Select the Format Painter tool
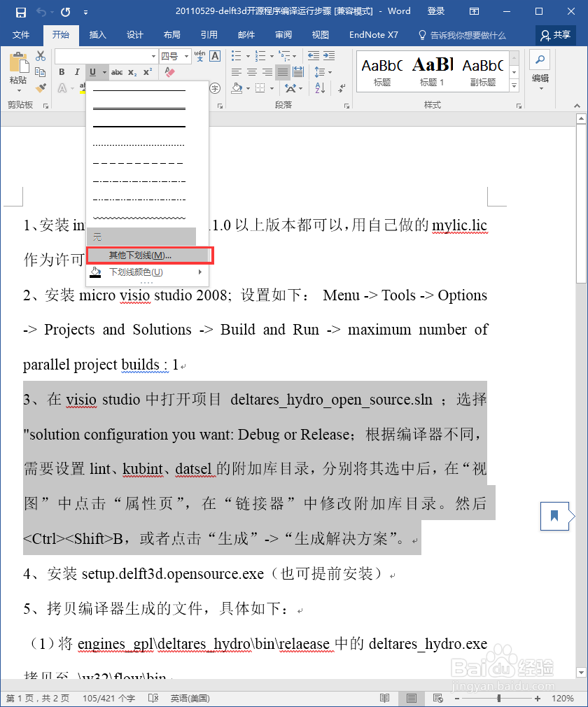 [40, 87]
